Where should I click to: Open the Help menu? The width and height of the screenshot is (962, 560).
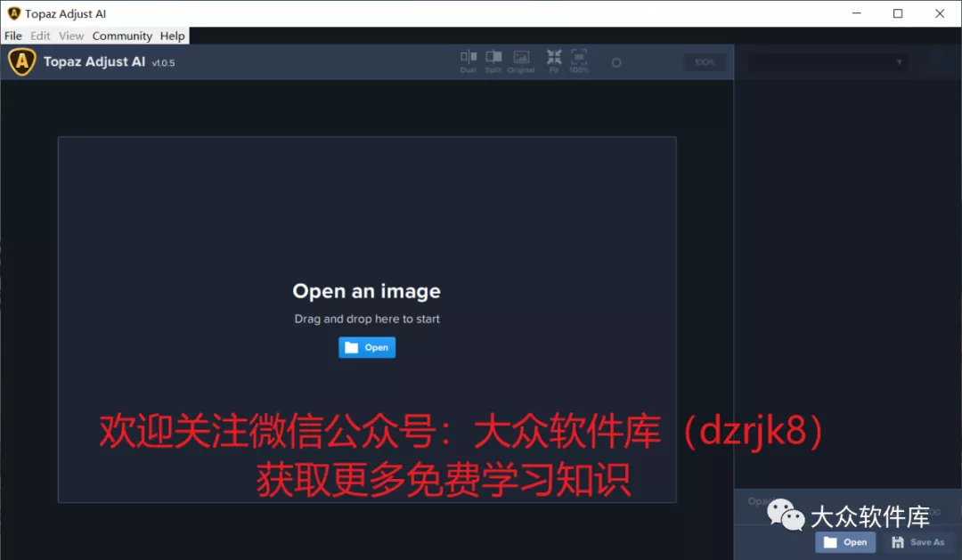click(x=172, y=36)
